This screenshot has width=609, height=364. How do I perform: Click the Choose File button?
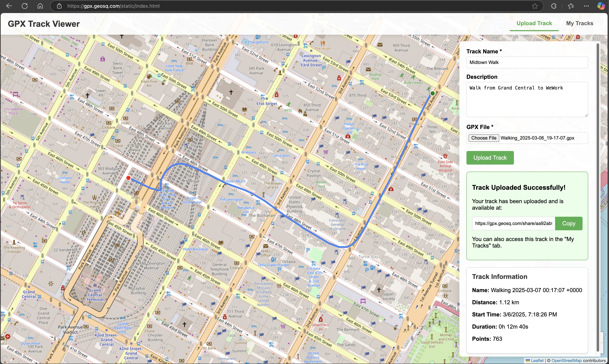(484, 138)
